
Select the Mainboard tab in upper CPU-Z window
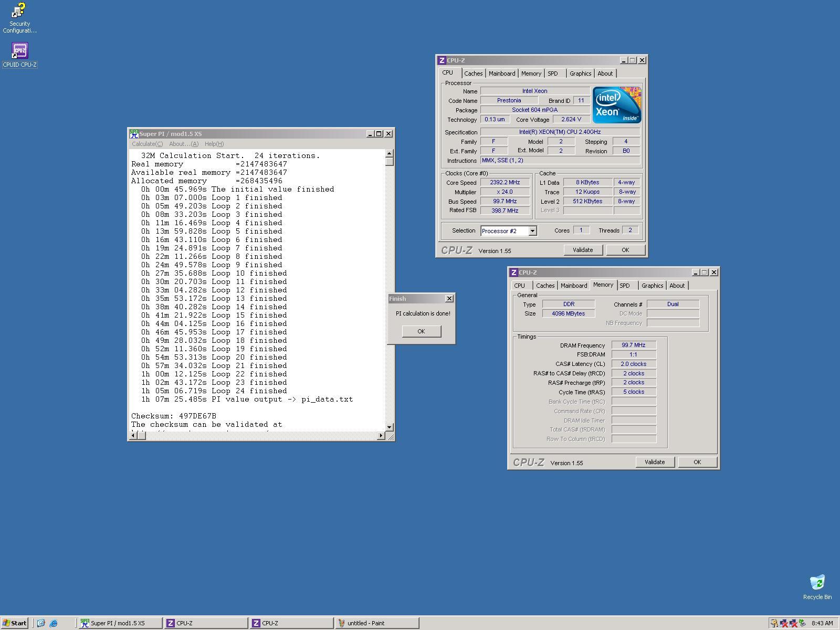(x=502, y=73)
